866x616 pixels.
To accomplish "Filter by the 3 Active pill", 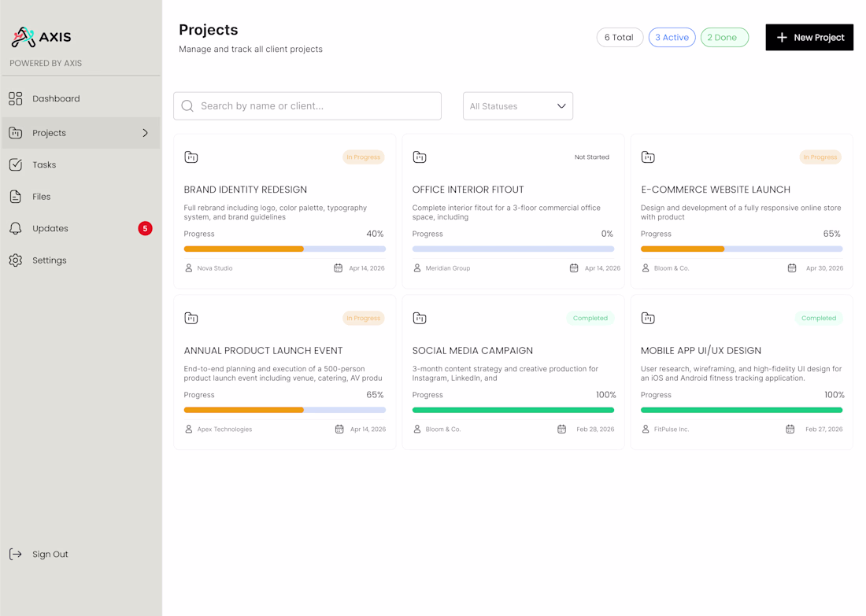I will (672, 38).
